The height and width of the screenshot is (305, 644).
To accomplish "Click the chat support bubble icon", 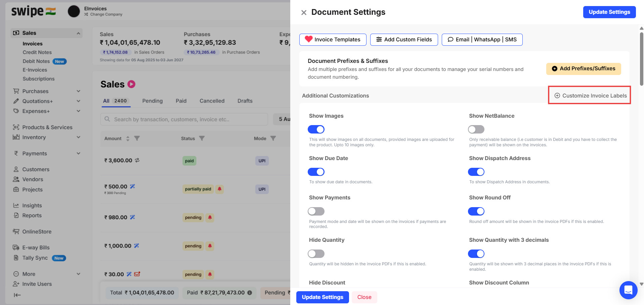I will tap(628, 290).
